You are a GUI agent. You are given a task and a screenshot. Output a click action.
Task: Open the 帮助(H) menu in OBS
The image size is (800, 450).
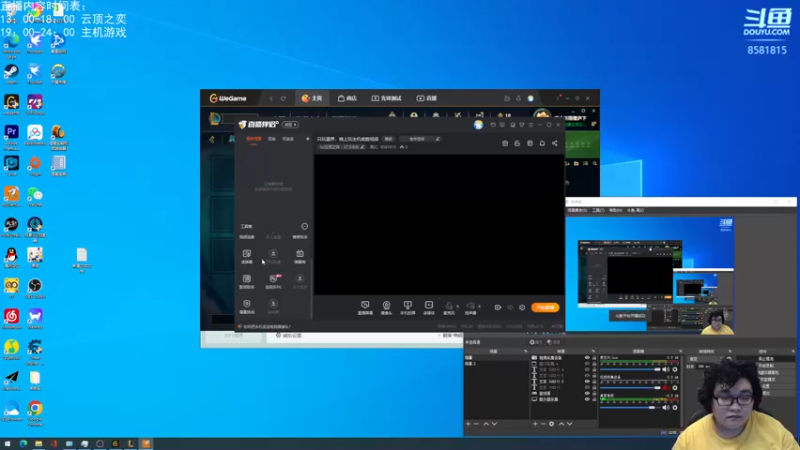616,210
